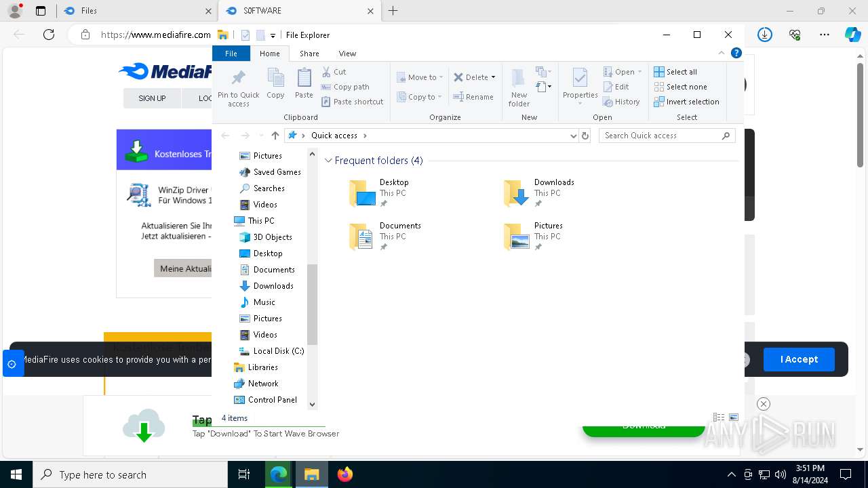Click Invert selection in the ribbon
868x488 pixels.
(x=686, y=102)
